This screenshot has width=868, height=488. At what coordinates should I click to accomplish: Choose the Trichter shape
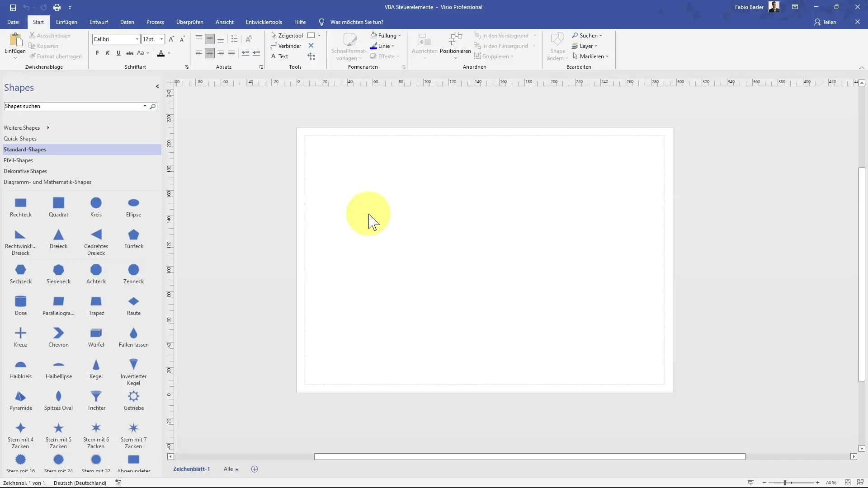tap(96, 400)
